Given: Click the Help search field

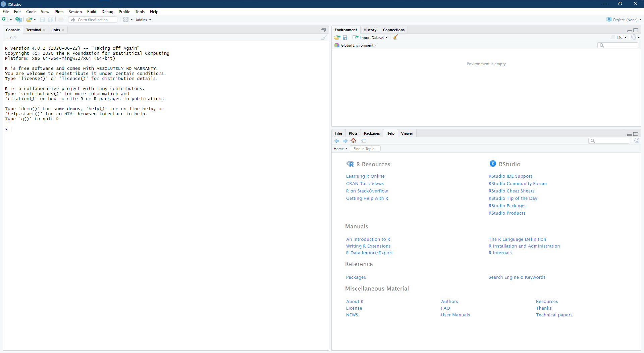Looking at the screenshot, I should [609, 141].
